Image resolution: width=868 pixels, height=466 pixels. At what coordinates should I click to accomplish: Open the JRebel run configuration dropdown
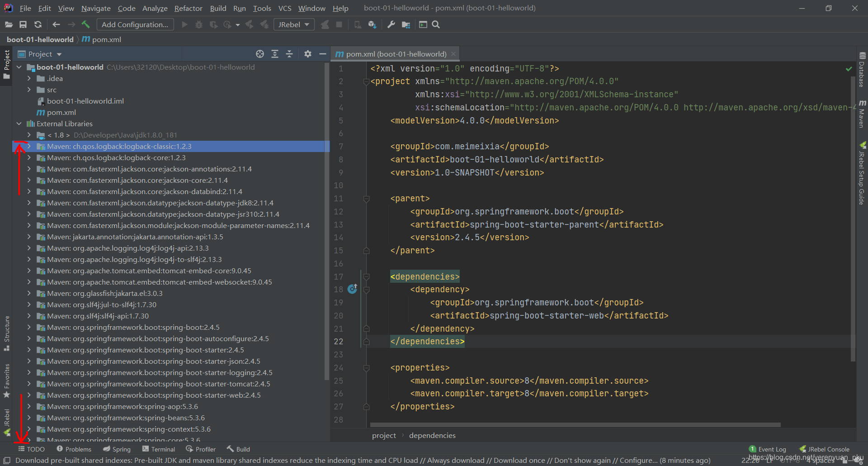(x=294, y=24)
